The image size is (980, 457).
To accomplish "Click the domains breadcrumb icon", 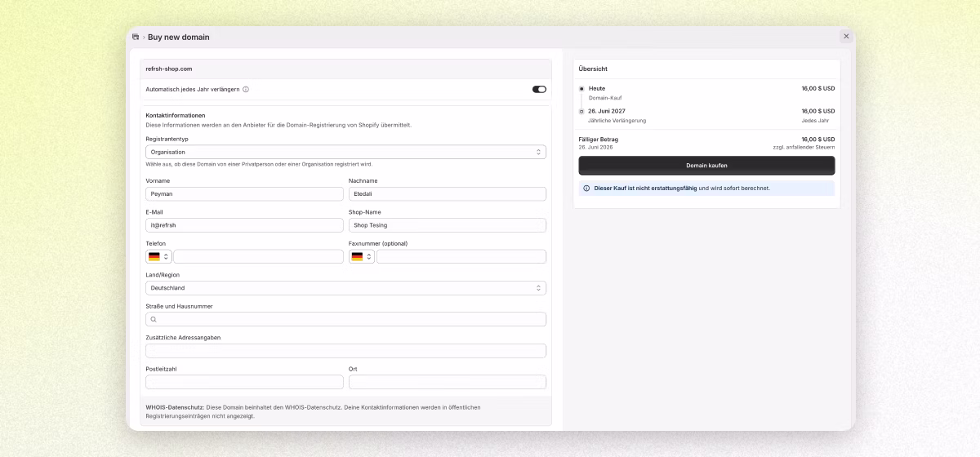I will (x=136, y=37).
